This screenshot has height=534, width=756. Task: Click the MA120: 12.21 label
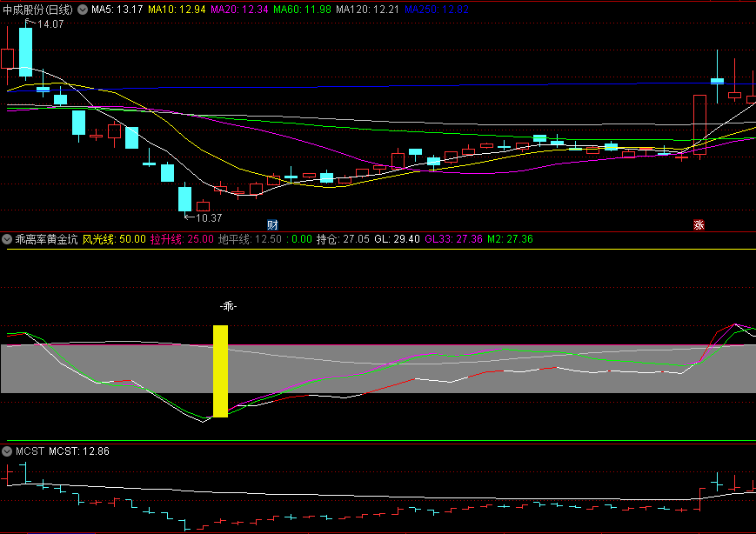coord(367,10)
